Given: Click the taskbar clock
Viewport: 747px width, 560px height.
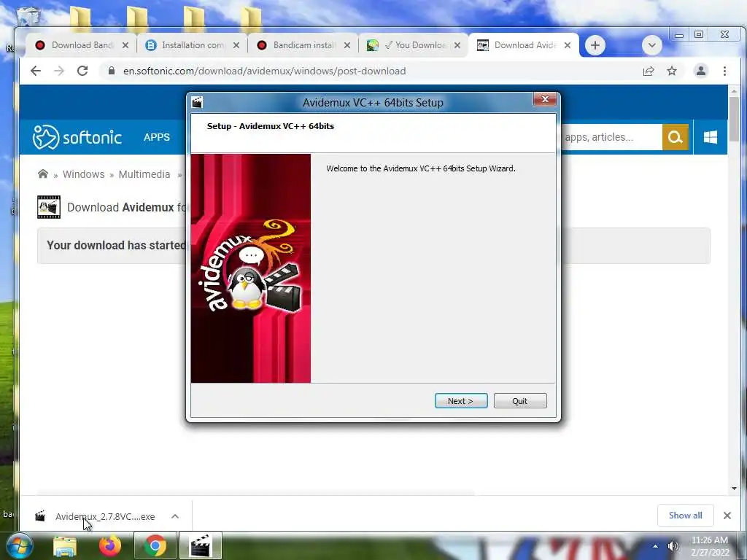Looking at the screenshot, I should pos(710,546).
